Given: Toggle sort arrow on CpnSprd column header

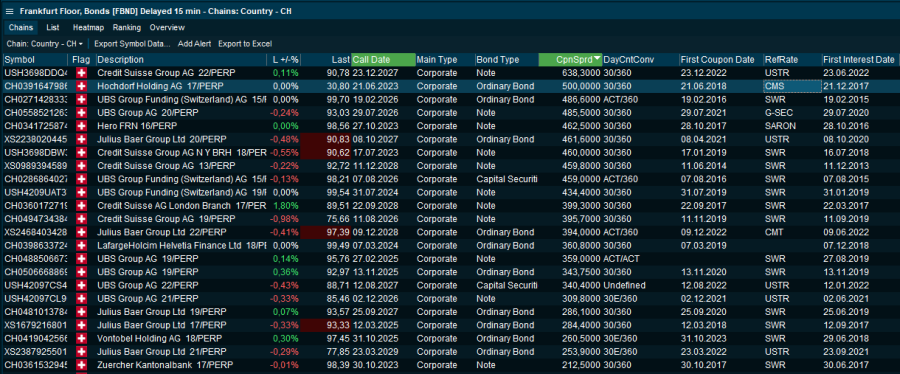Looking at the screenshot, I should click(598, 59).
